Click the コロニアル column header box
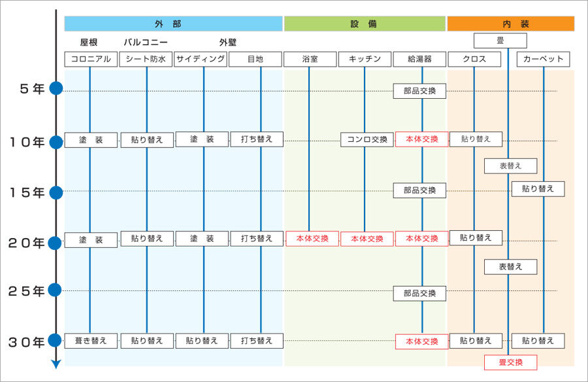The image size is (588, 382). (91, 60)
